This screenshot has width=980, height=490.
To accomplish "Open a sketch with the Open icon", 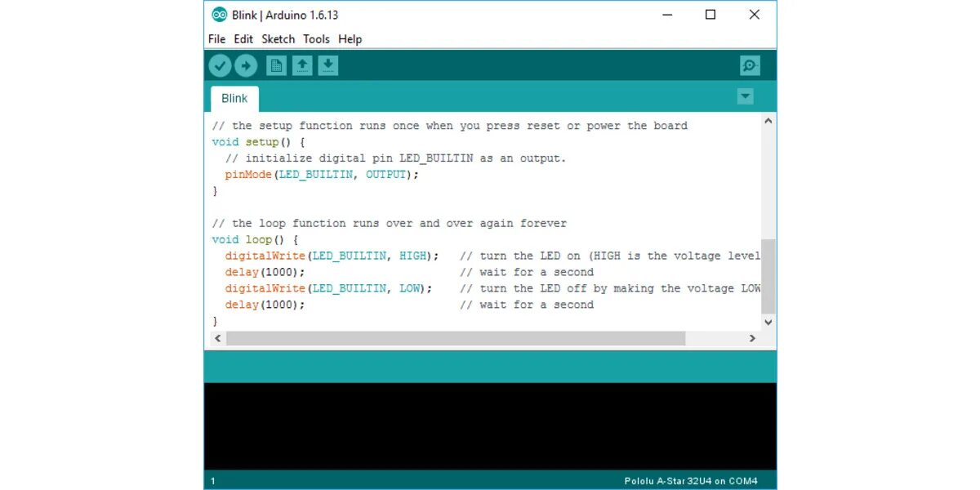I will (303, 66).
